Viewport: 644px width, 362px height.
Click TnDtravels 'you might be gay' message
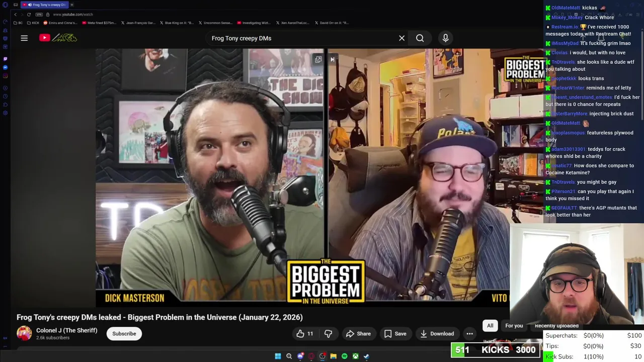(581, 182)
